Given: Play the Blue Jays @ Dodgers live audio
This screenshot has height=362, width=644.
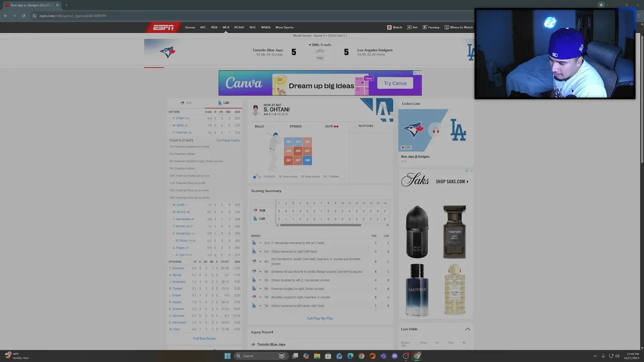Looking at the screenshot, I should click(x=436, y=130).
